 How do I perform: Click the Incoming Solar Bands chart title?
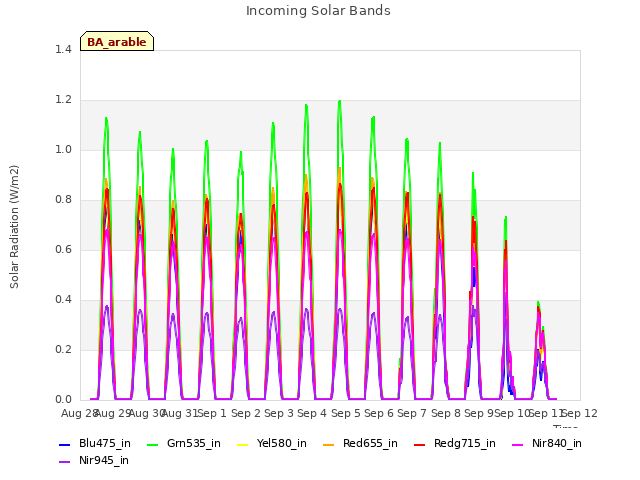point(318,11)
